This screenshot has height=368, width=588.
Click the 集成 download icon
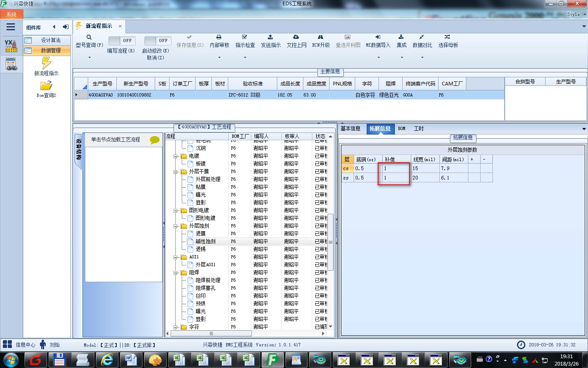(401, 37)
